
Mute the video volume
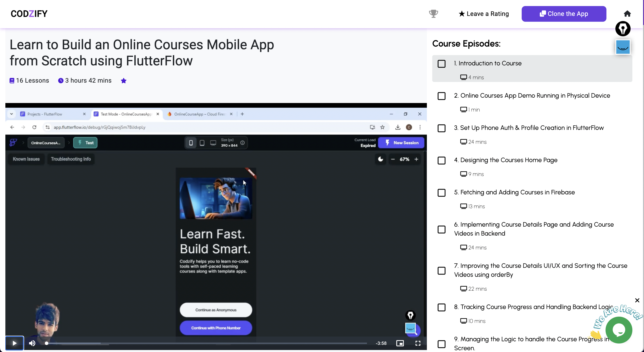pos(32,343)
